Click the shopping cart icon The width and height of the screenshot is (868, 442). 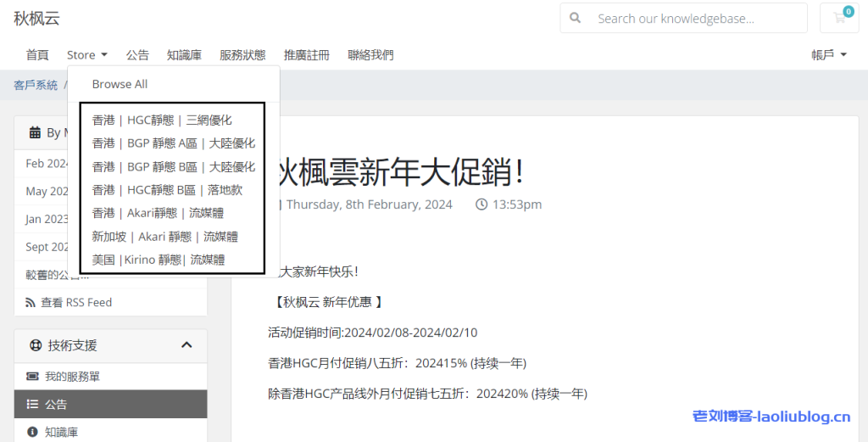coord(839,18)
